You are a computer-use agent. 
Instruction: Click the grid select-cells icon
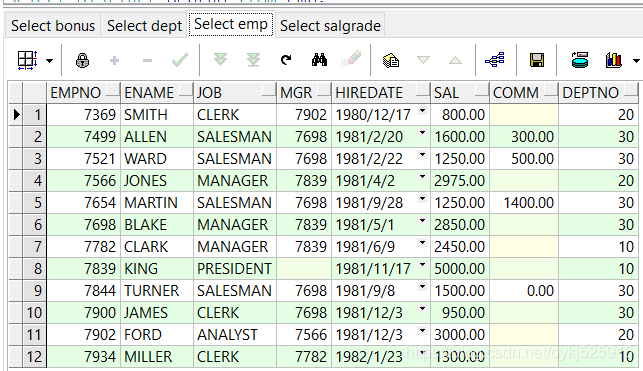tap(28, 61)
